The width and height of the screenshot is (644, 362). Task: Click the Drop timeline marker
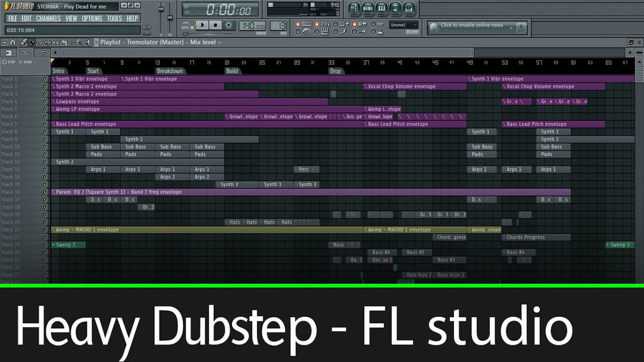coord(335,71)
